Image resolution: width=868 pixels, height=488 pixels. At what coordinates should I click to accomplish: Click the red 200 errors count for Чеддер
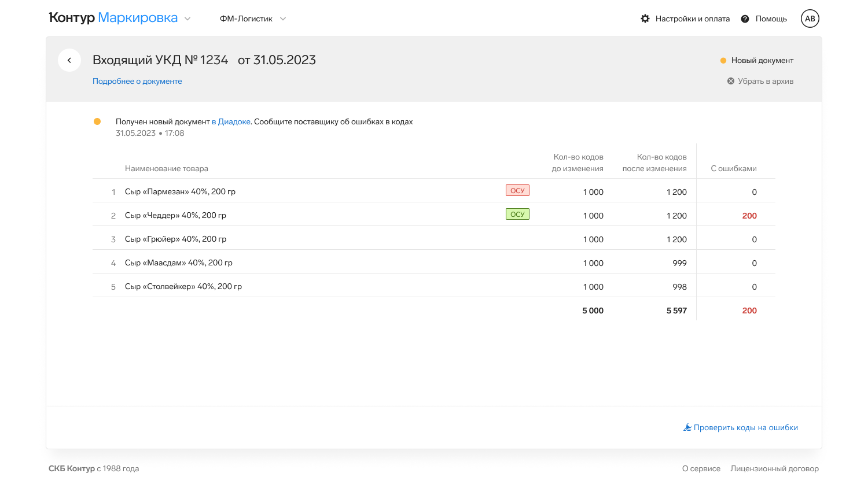(x=749, y=216)
